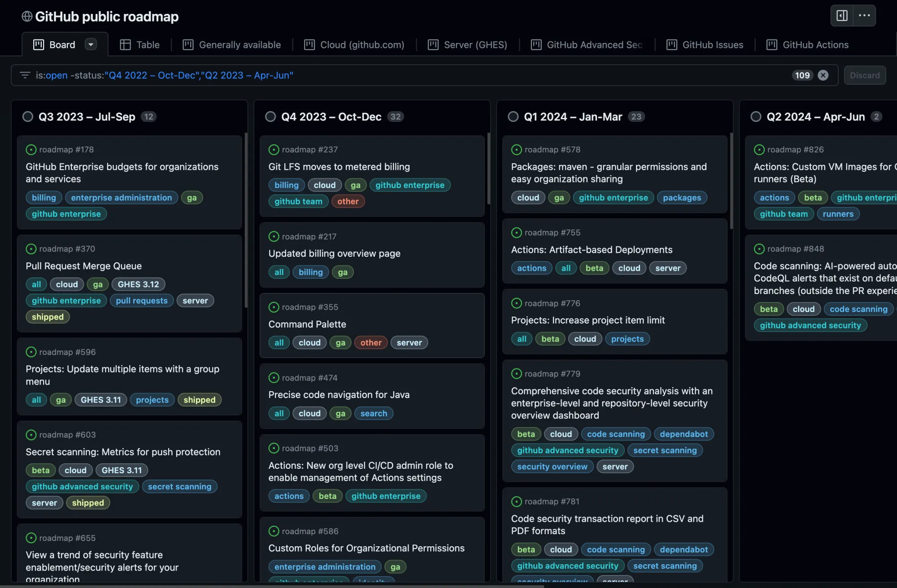Viewport: 897px width, 588px height.
Task: Switch to the GitHub Actions tab
Action: pyautogui.click(x=807, y=44)
